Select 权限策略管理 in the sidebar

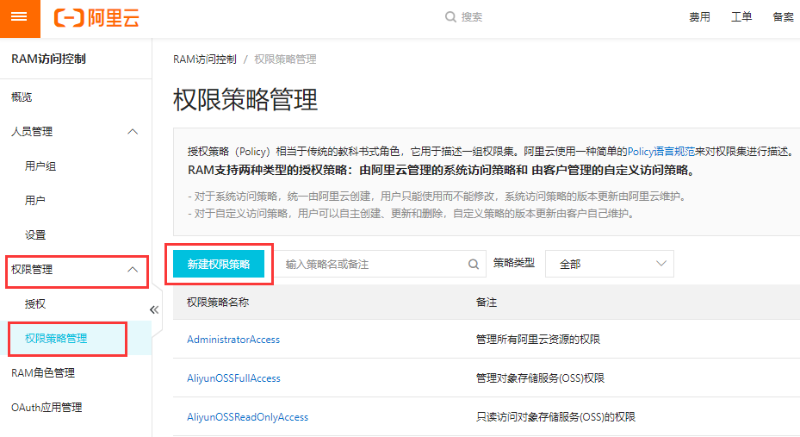coord(56,339)
